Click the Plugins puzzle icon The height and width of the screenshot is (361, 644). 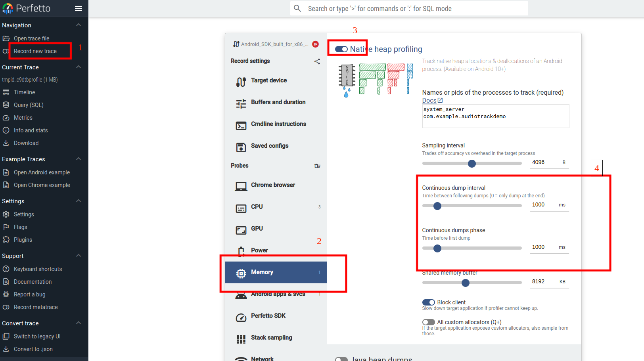[6, 240]
